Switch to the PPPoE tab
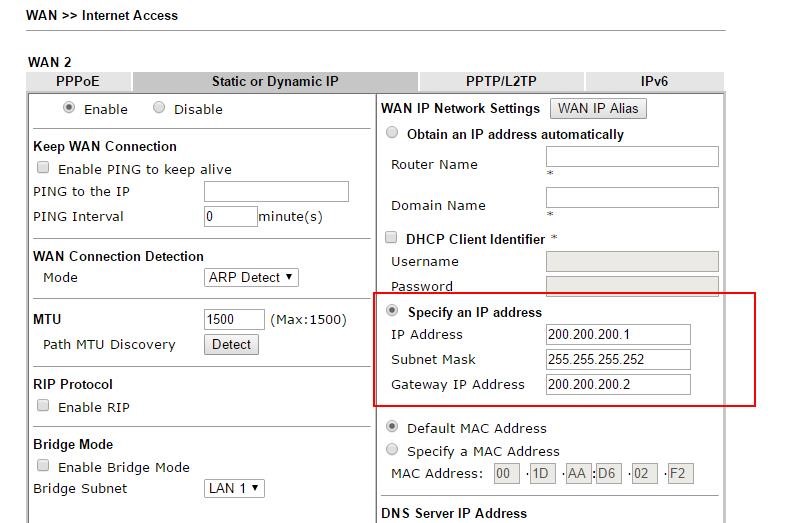Viewport: 785px width, 523px height. point(79,82)
